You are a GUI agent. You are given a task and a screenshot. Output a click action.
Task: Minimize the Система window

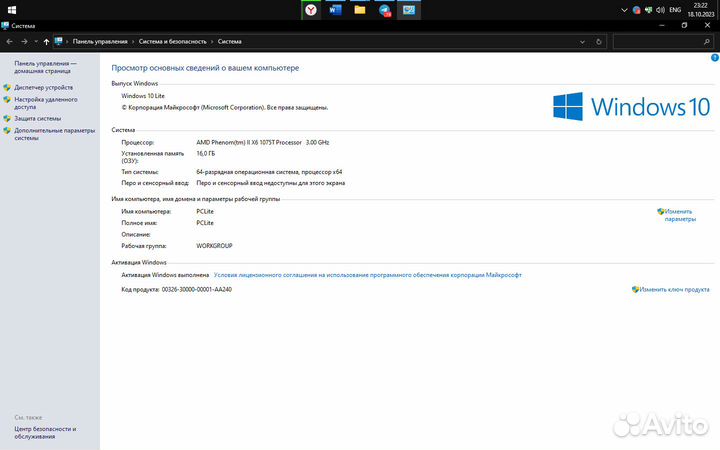point(662,26)
